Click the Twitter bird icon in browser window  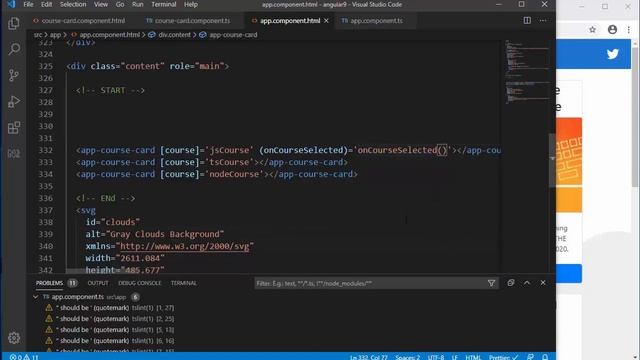pyautogui.click(x=612, y=54)
